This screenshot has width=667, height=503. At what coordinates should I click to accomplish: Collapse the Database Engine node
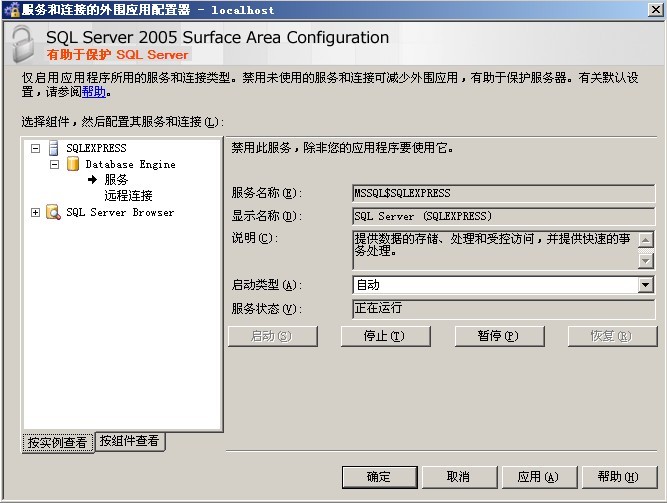tap(54, 164)
